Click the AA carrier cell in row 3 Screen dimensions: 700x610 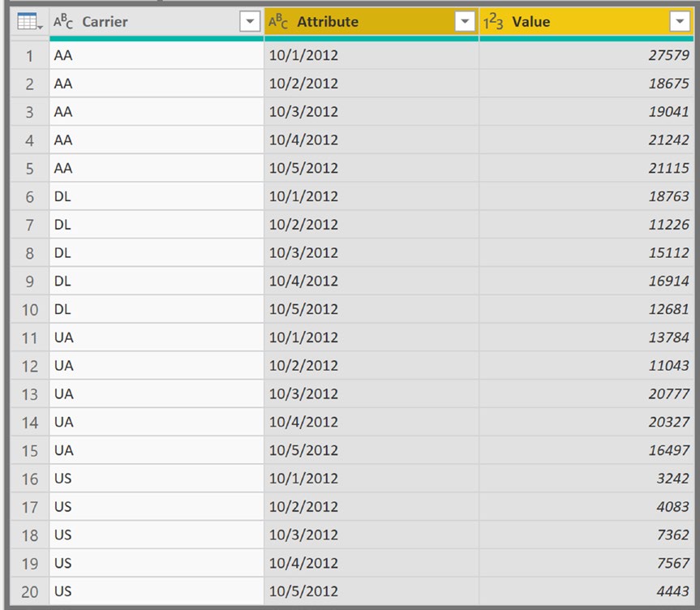tap(157, 112)
